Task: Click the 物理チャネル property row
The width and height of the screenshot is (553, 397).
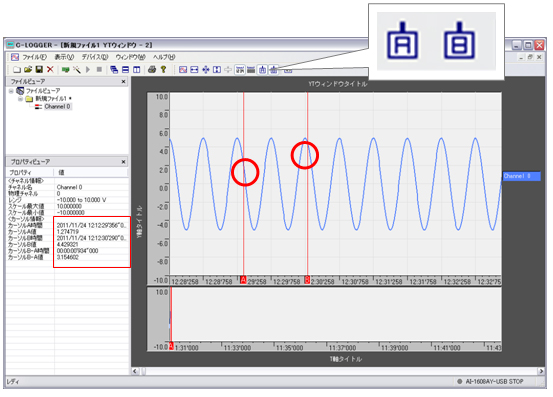Action: click(x=67, y=194)
